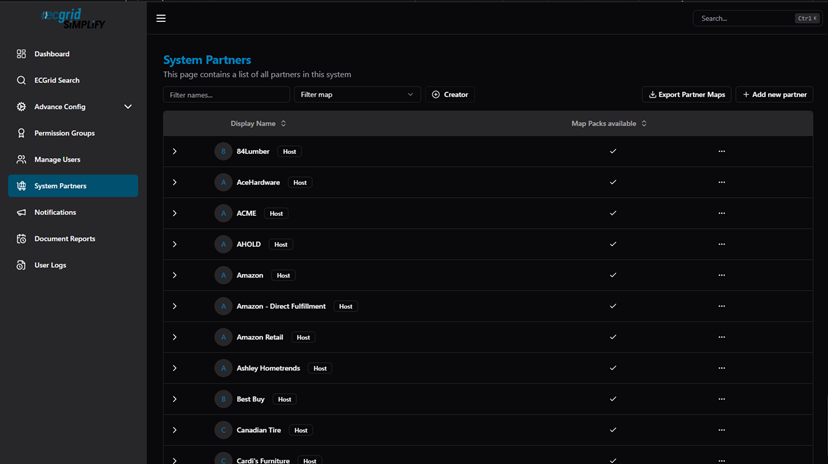The width and height of the screenshot is (828, 464).
Task: Open User Logs page
Action: (x=73, y=265)
